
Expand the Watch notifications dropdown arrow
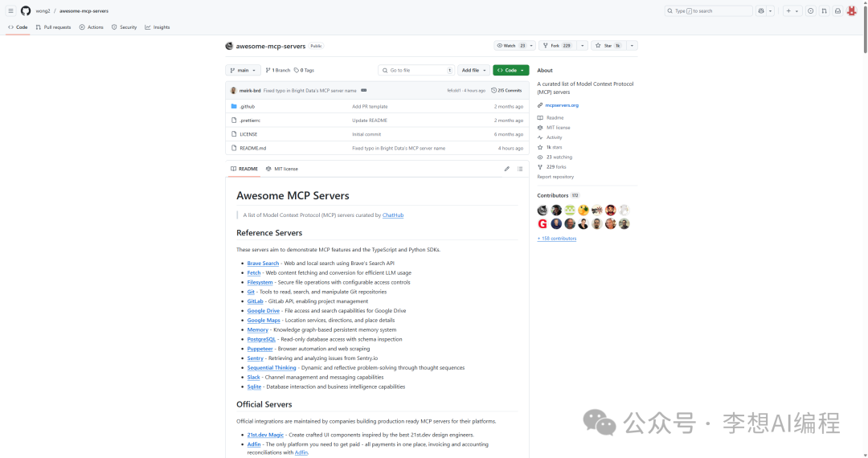point(531,46)
